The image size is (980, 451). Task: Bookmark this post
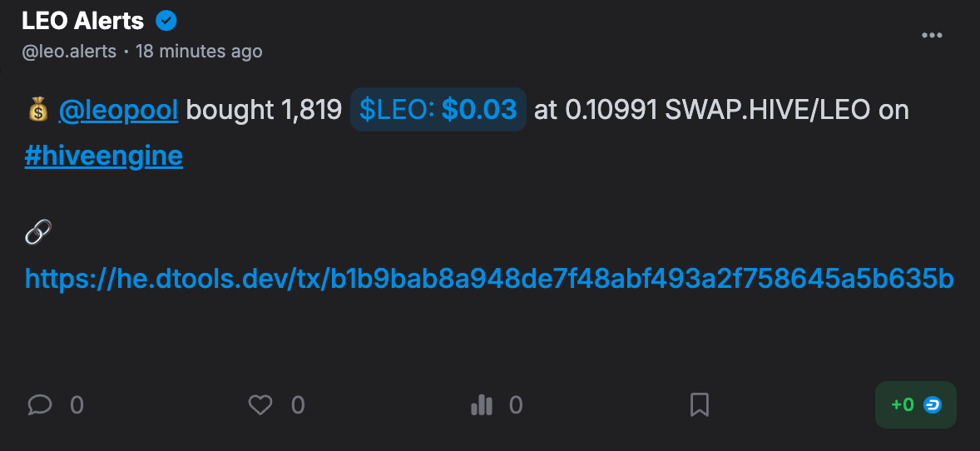pos(700,404)
